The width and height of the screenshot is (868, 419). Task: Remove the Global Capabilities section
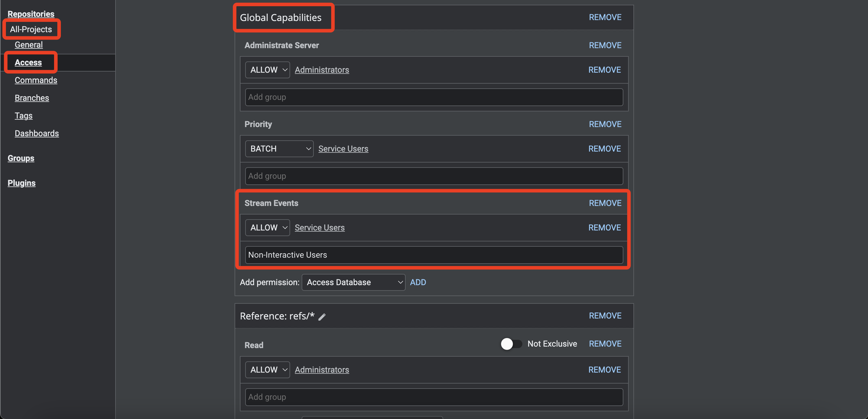(x=605, y=17)
